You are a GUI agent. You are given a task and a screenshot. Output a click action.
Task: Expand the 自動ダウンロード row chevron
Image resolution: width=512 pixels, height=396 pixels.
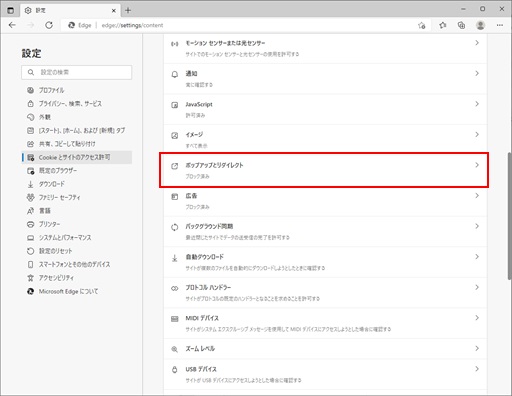[x=477, y=257]
